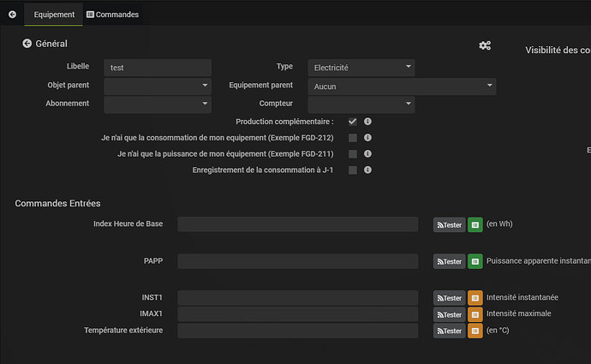Check Enregistrement de la consommation à J-1
The image size is (591, 364).
[x=352, y=170]
